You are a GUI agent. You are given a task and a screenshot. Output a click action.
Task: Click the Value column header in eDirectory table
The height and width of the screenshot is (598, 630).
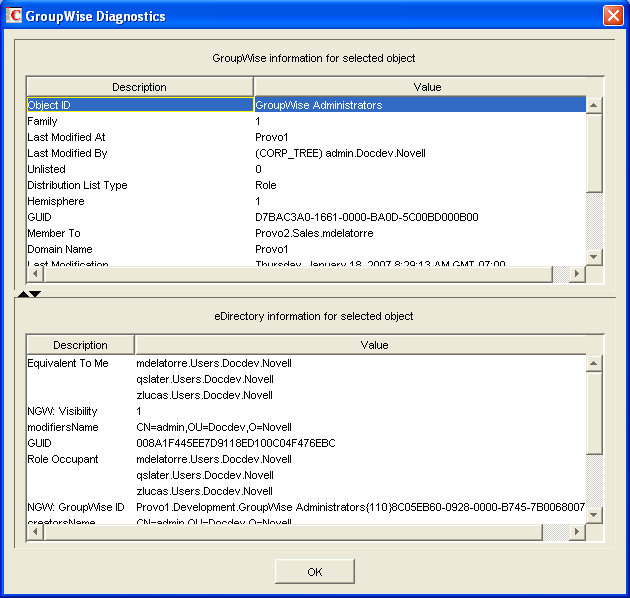click(374, 345)
